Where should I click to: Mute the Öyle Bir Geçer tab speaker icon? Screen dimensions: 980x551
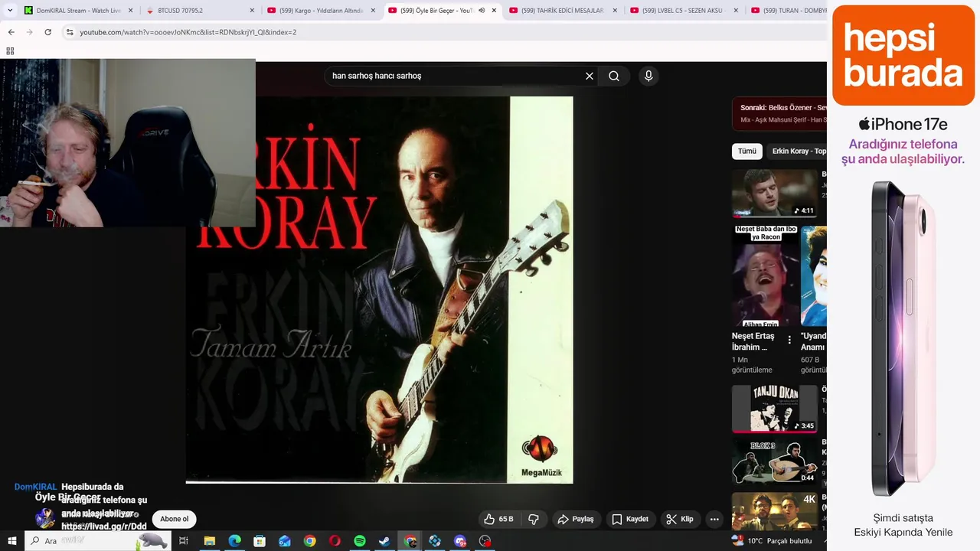coord(482,11)
